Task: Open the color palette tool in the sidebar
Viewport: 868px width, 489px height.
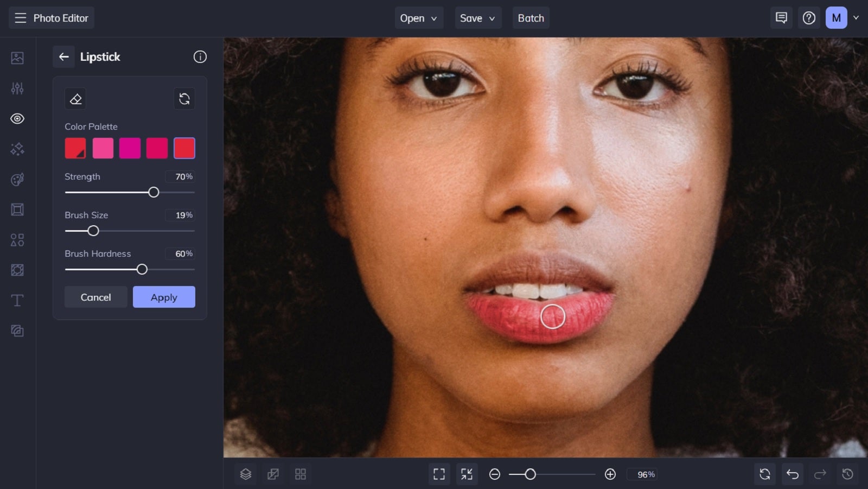Action: (17, 179)
